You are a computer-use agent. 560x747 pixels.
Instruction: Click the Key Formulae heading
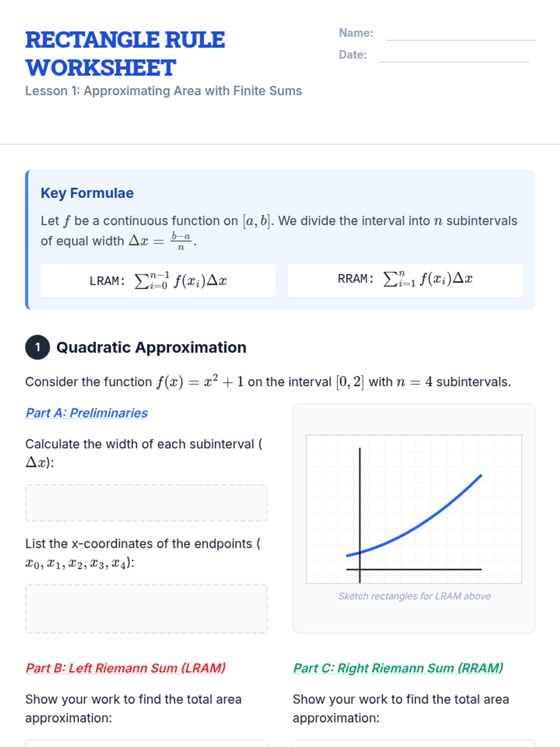(87, 193)
